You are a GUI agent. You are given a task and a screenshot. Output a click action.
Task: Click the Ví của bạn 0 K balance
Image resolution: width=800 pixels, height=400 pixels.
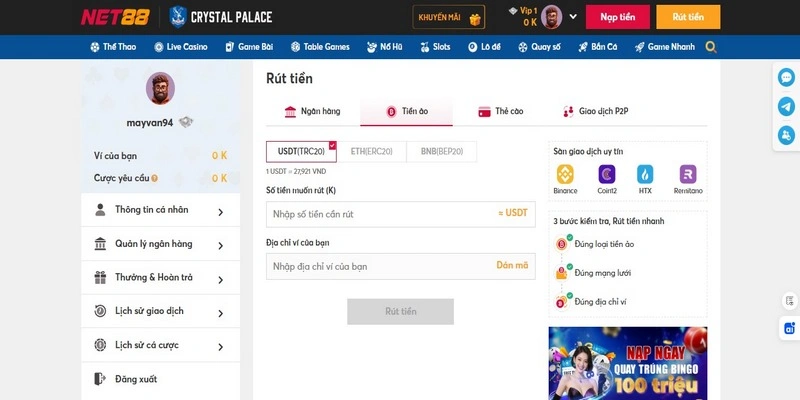[219, 156]
